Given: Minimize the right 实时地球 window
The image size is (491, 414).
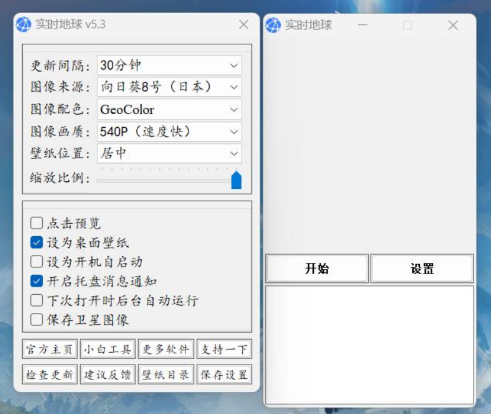Looking at the screenshot, I should click(362, 25).
